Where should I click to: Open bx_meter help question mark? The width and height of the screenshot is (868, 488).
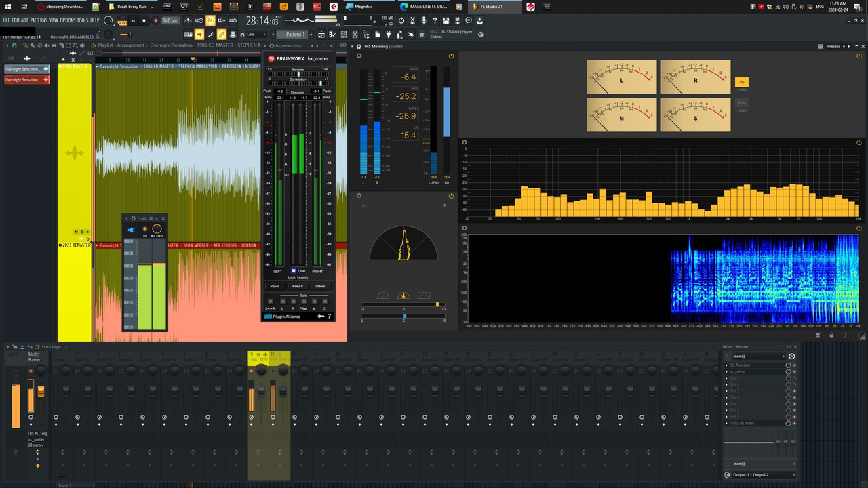330,317
